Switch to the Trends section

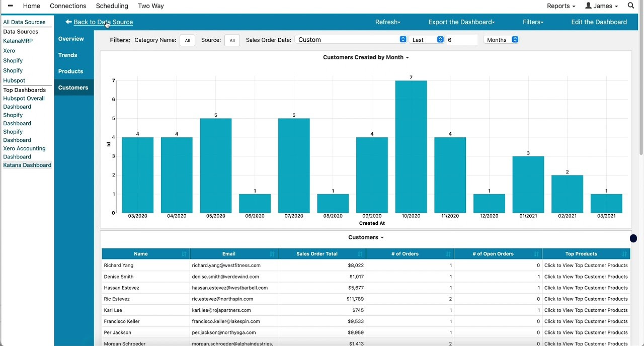coord(67,55)
